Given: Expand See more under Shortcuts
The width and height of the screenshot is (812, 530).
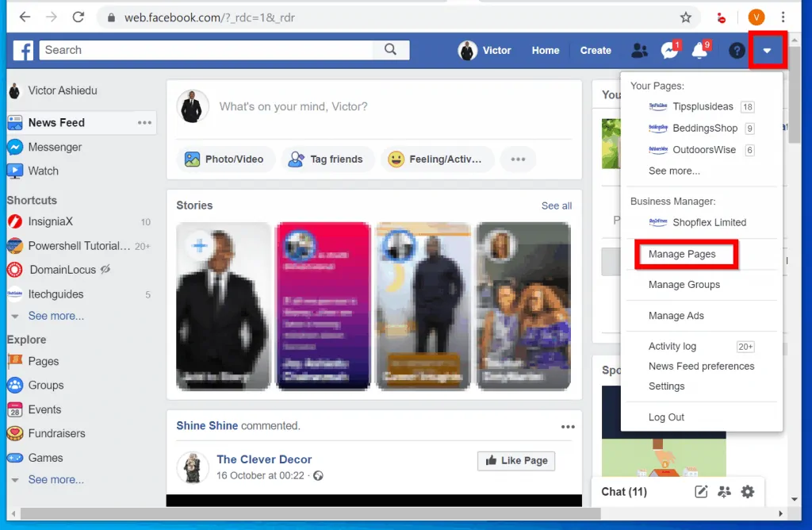Looking at the screenshot, I should click(56, 316).
